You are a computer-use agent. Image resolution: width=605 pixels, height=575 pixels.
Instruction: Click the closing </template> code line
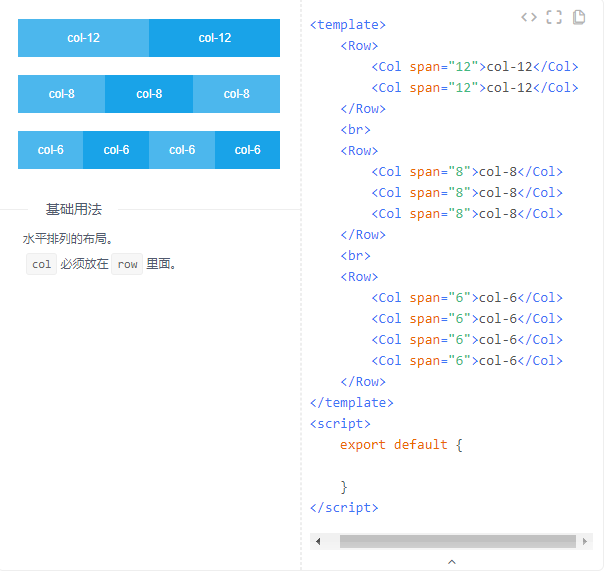(x=352, y=402)
